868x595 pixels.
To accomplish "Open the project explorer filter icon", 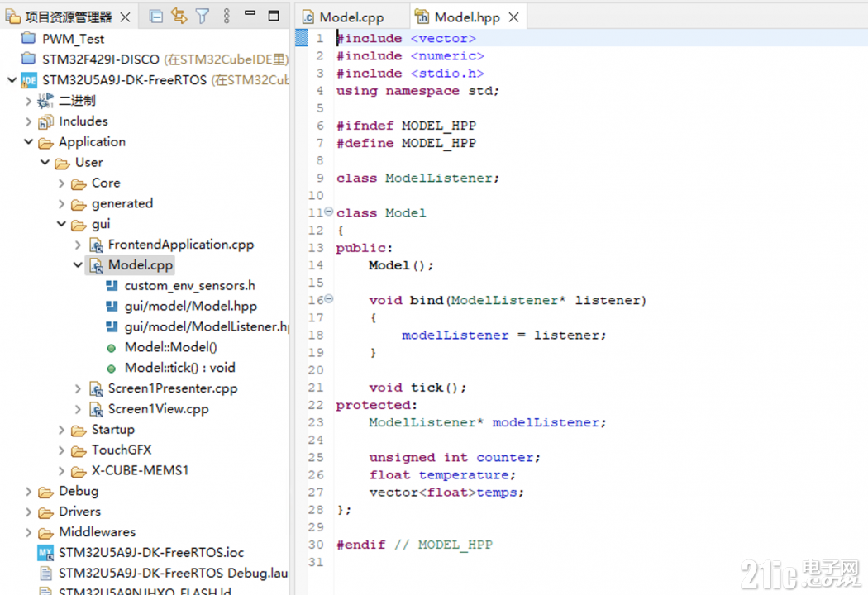I will coord(202,17).
